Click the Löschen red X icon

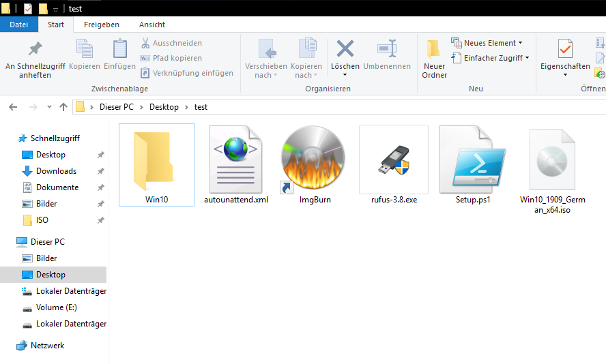pos(345,48)
